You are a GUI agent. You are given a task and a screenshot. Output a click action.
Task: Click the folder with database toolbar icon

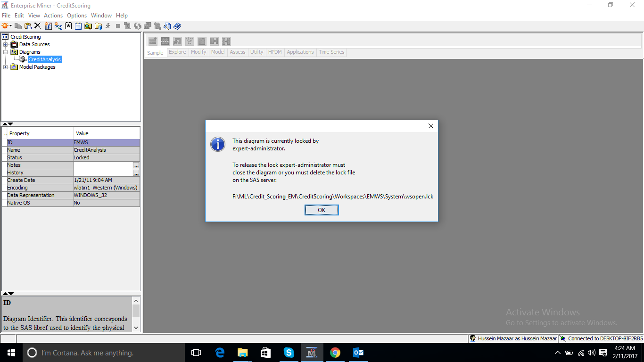coord(98,26)
